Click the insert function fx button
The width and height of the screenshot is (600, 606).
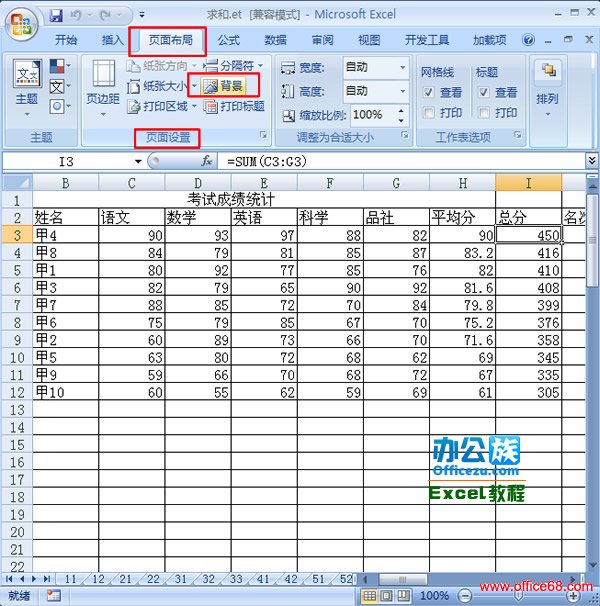click(x=206, y=161)
